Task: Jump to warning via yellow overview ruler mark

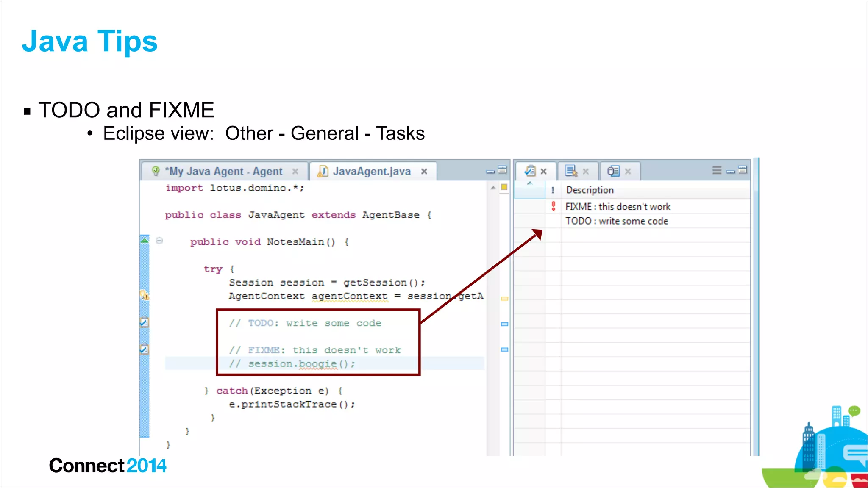Action: click(504, 299)
